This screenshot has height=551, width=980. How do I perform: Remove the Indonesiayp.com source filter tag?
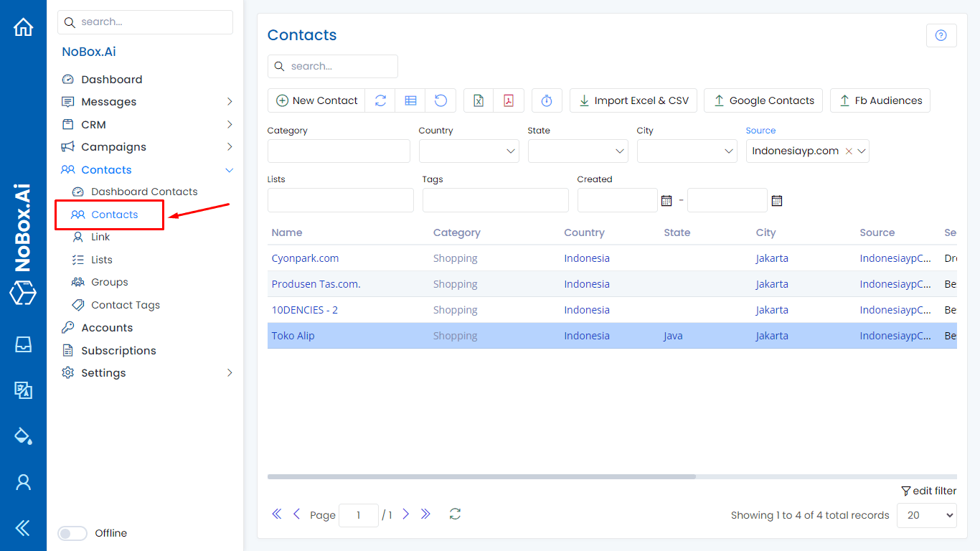849,151
